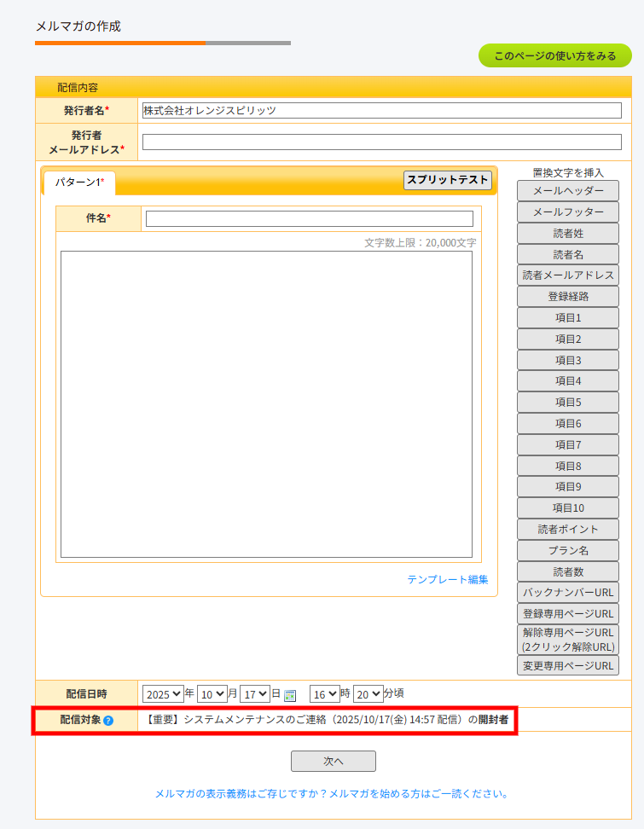The image size is (644, 829).
Task: Open the calendar date picker icon
Action: pyautogui.click(x=290, y=695)
